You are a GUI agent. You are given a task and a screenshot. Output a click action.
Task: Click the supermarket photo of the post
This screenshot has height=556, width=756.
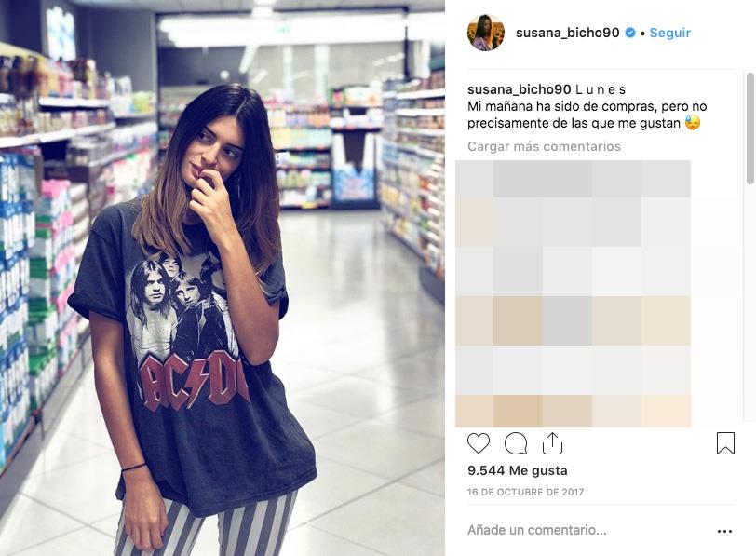[223, 278]
